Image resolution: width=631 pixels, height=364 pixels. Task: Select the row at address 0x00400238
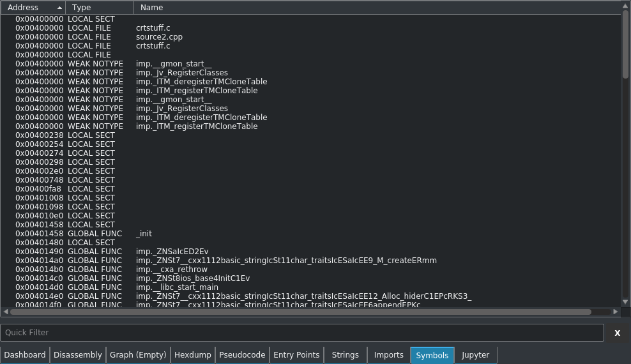pyautogui.click(x=310, y=135)
